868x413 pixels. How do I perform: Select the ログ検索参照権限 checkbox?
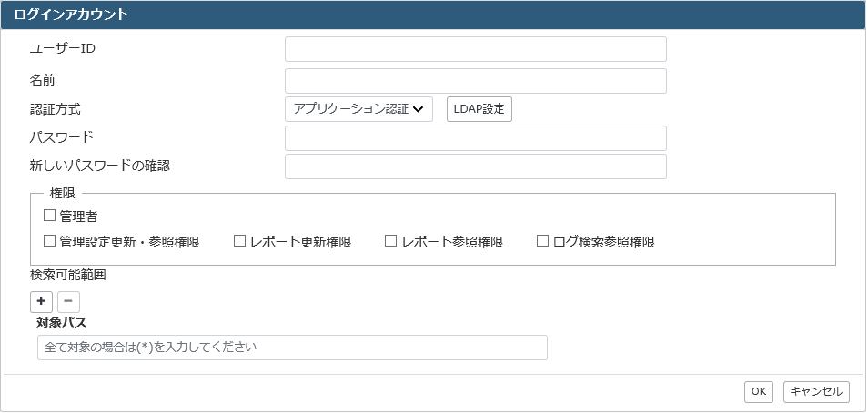(x=542, y=241)
